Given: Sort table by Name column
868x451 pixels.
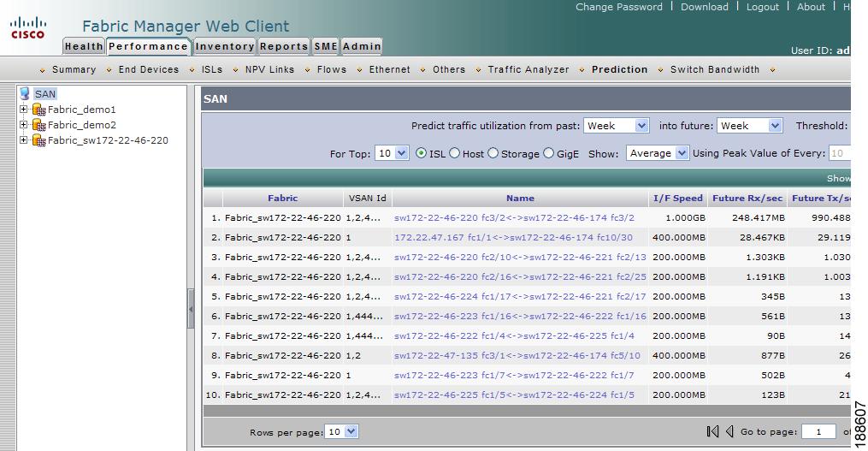Looking at the screenshot, I should tap(520, 198).
